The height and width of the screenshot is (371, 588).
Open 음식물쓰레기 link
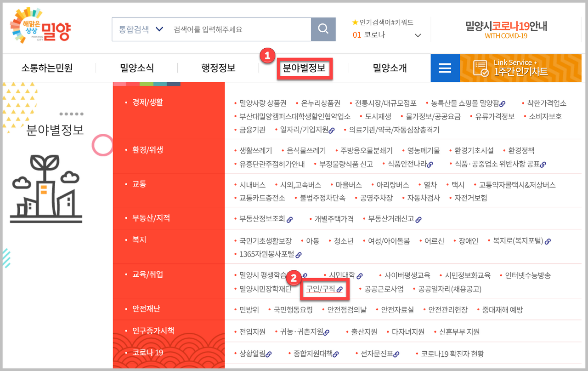306,150
